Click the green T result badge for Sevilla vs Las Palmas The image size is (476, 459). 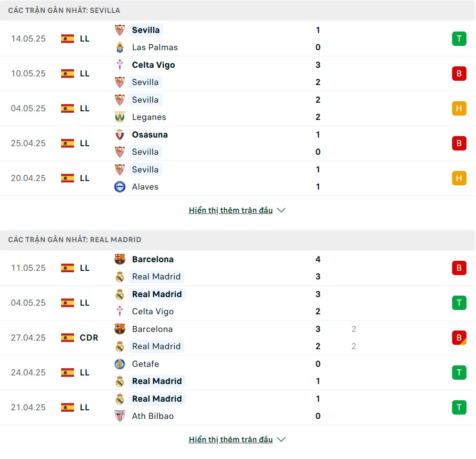point(459,39)
